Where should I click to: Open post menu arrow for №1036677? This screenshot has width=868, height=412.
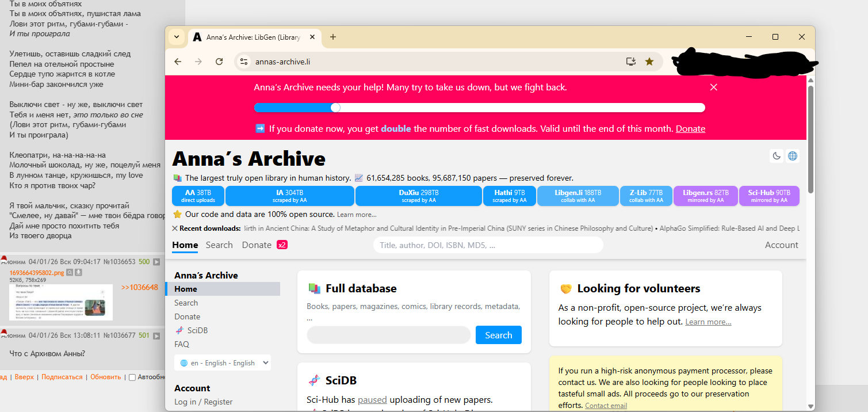pyautogui.click(x=156, y=335)
